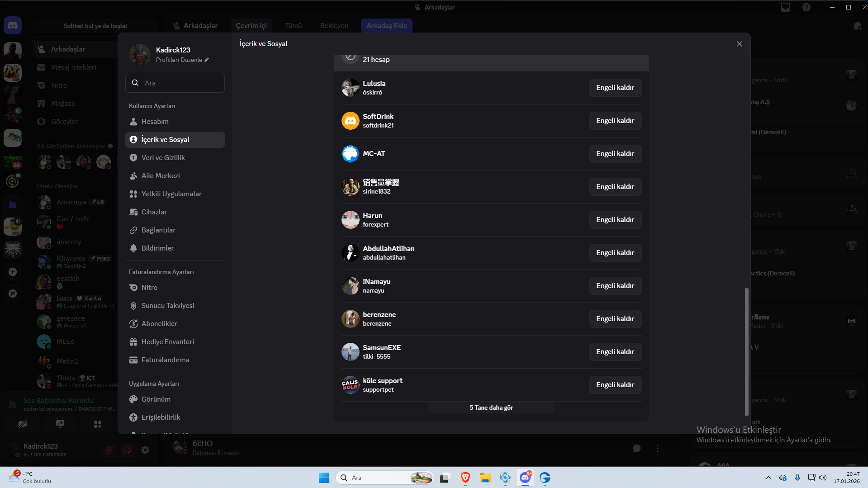Toggle headphone deafen in user panel

[127, 450]
